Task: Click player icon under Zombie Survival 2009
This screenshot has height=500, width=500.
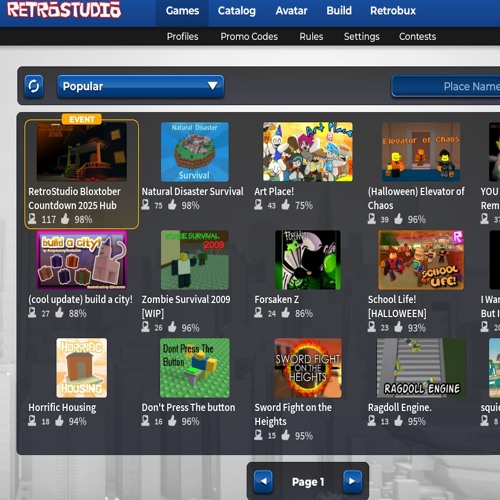Action: (x=145, y=327)
